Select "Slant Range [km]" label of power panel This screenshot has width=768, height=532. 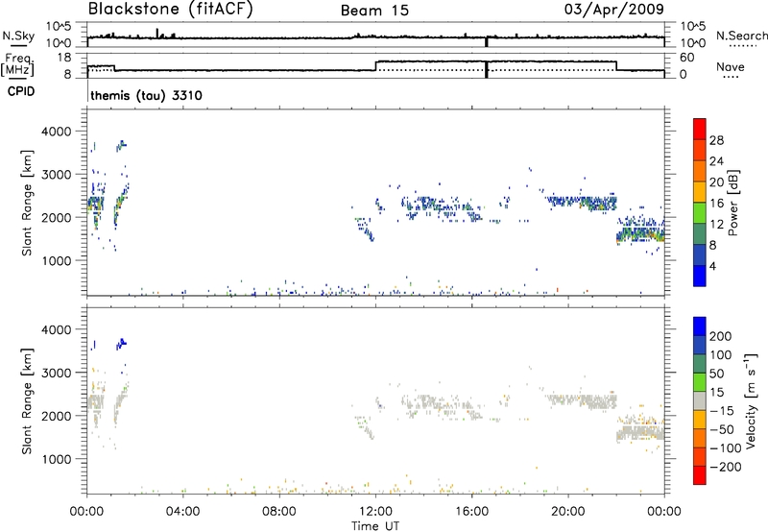[27, 203]
